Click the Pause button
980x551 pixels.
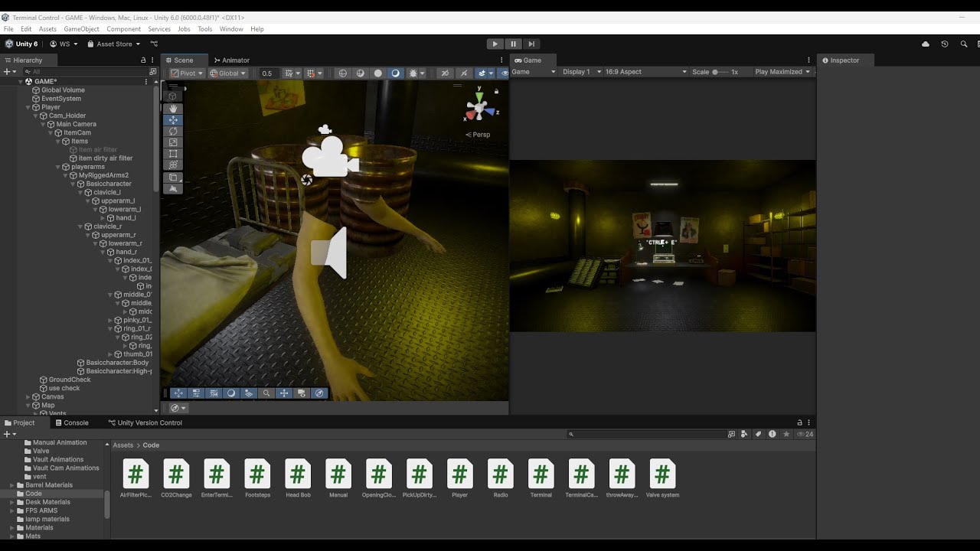click(x=513, y=44)
